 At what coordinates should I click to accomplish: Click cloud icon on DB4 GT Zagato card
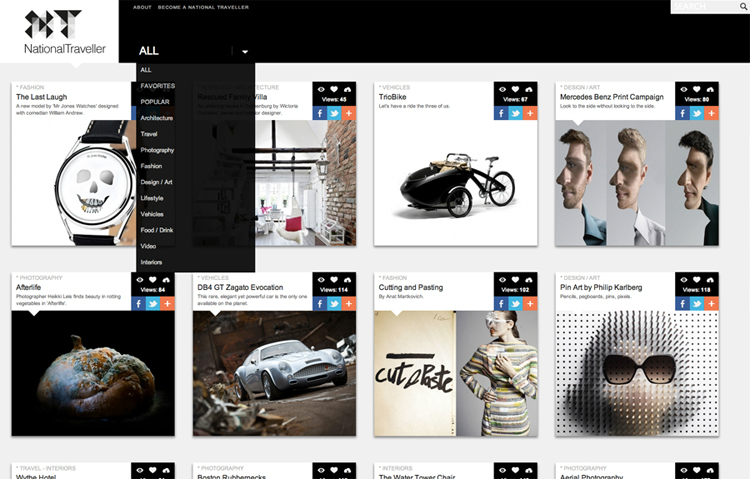(x=347, y=280)
